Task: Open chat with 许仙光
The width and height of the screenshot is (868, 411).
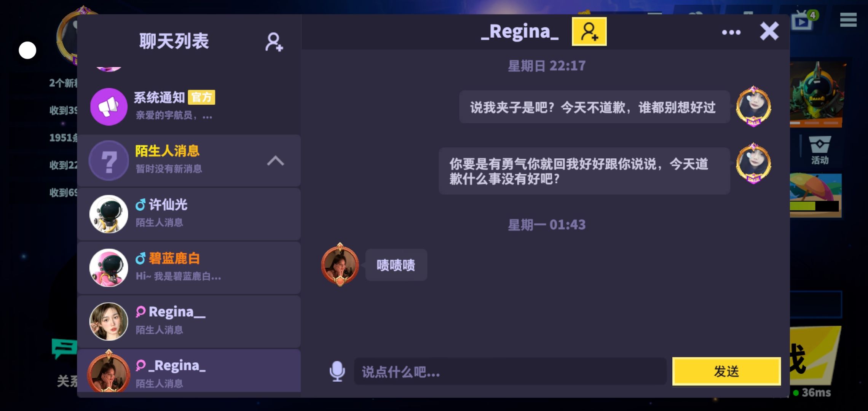Action: point(189,214)
